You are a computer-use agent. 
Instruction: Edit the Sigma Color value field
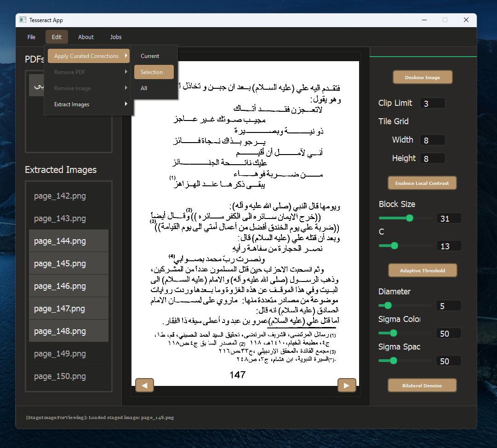449,333
